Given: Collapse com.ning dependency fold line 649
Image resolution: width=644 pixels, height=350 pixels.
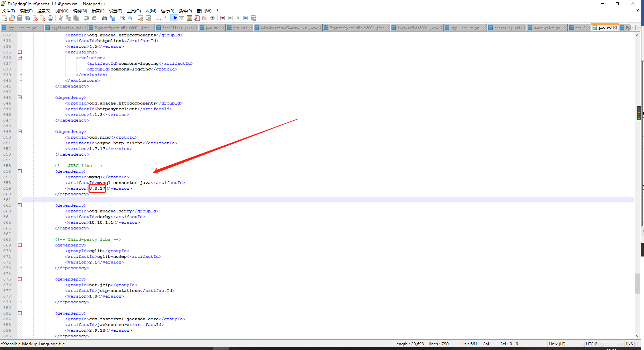Looking at the screenshot, I should pos(20,132).
